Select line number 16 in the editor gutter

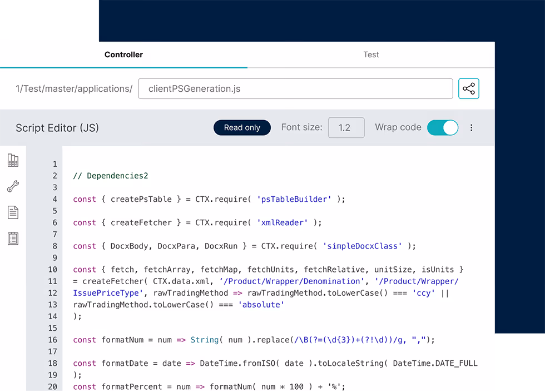pos(52,339)
